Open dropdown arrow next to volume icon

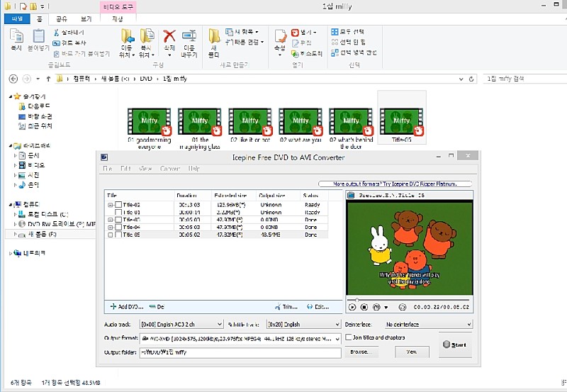pyautogui.click(x=386, y=308)
